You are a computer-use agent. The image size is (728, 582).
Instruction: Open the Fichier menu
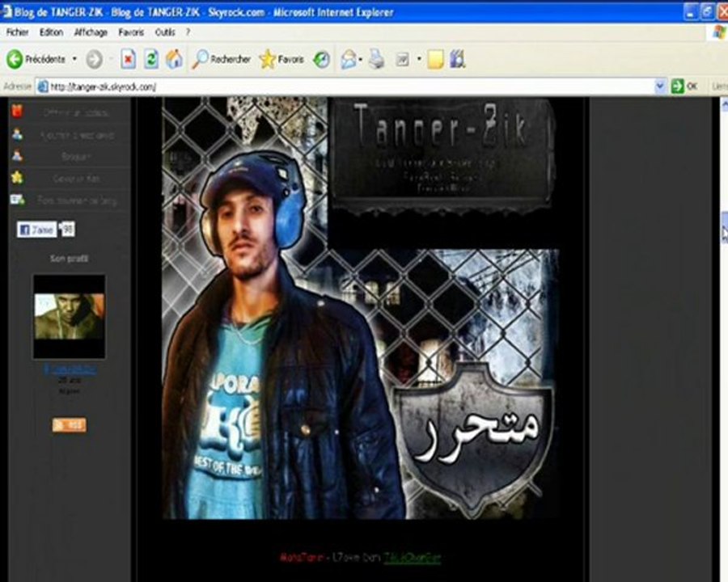[x=18, y=32]
